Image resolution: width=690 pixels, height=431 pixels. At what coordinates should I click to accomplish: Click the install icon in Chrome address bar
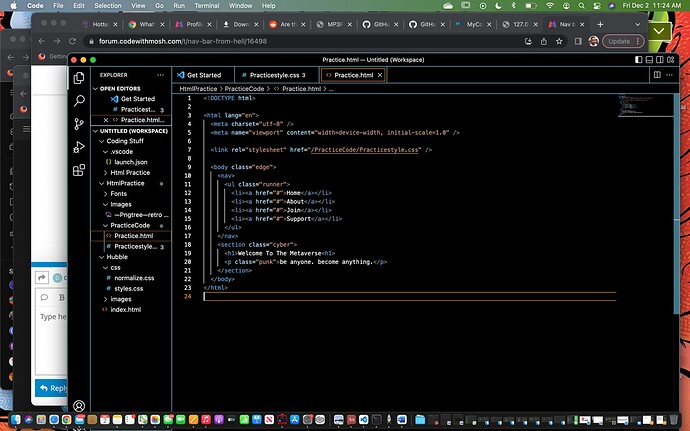pos(529,41)
